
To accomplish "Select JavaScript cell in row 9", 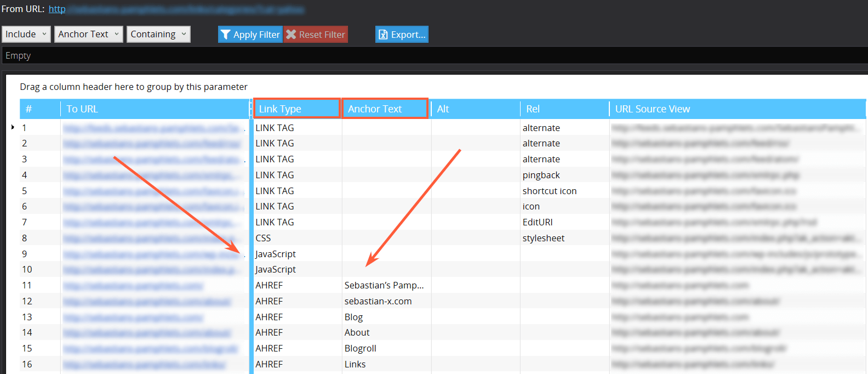I will point(298,254).
